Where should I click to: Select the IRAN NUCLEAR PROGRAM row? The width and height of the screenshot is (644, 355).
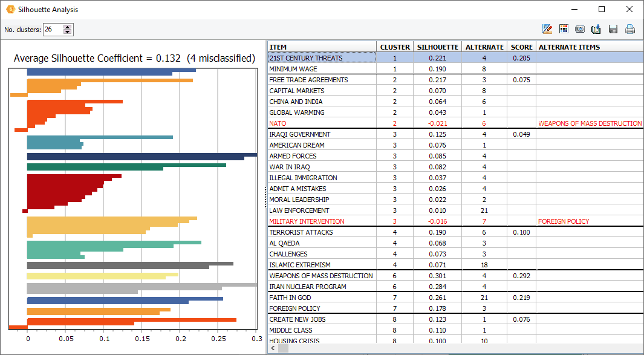pyautogui.click(x=322, y=287)
